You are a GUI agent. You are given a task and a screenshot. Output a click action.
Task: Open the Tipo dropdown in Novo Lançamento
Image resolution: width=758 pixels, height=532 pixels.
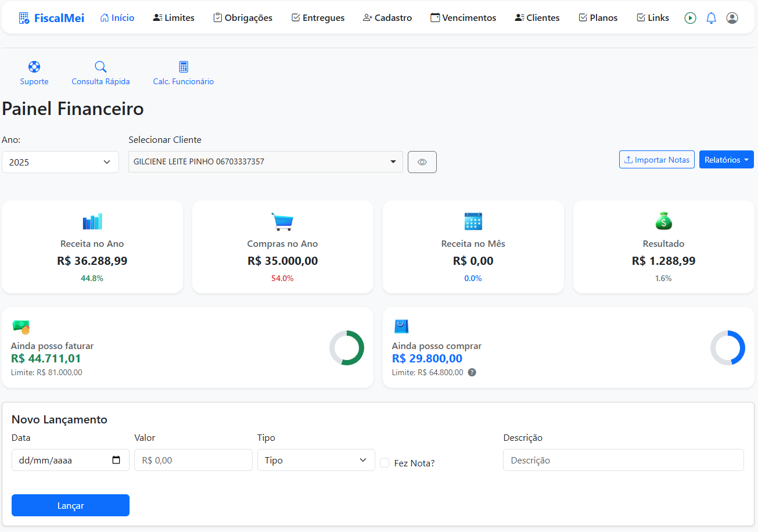pyautogui.click(x=315, y=459)
